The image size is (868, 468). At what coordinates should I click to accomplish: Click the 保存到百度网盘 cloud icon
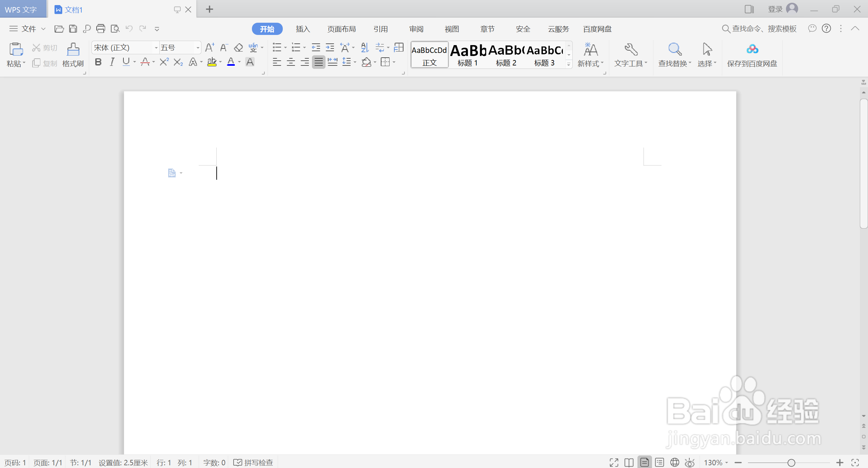click(752, 50)
